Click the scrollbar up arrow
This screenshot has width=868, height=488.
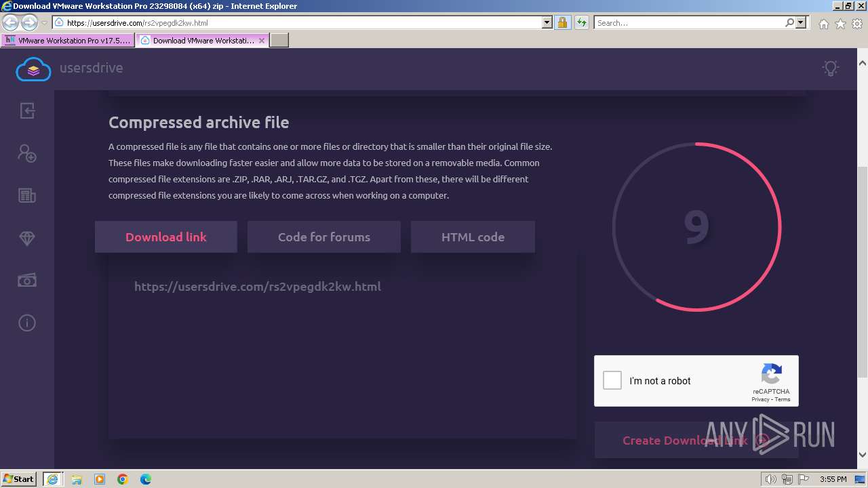[x=862, y=62]
